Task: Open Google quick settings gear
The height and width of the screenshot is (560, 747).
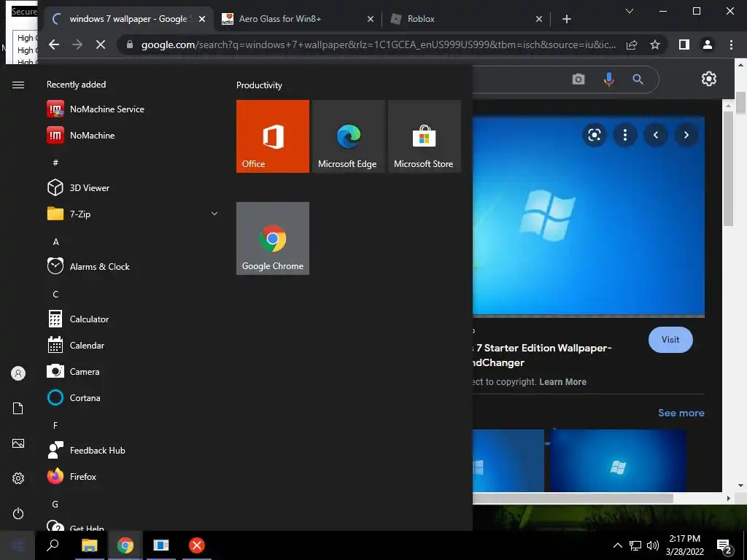Action: (x=709, y=79)
